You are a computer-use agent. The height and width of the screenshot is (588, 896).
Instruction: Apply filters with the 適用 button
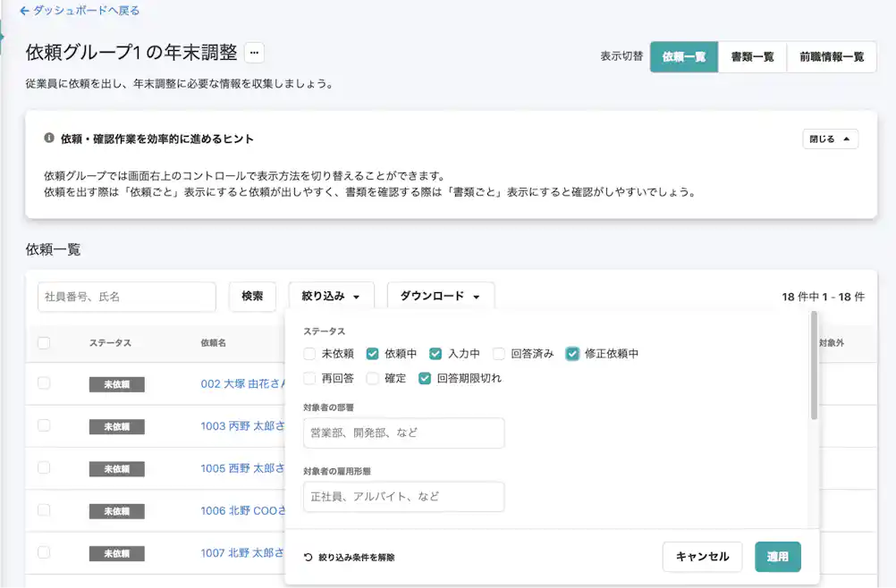click(x=777, y=556)
